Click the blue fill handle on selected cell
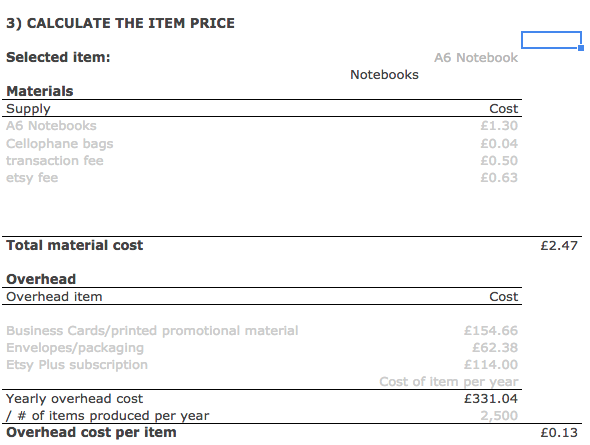590x445 pixels. (x=581, y=48)
